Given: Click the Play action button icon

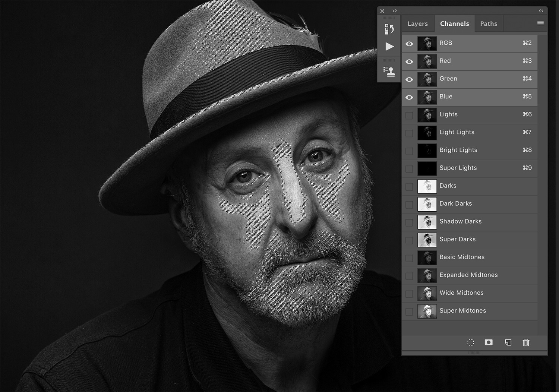Looking at the screenshot, I should (x=389, y=46).
